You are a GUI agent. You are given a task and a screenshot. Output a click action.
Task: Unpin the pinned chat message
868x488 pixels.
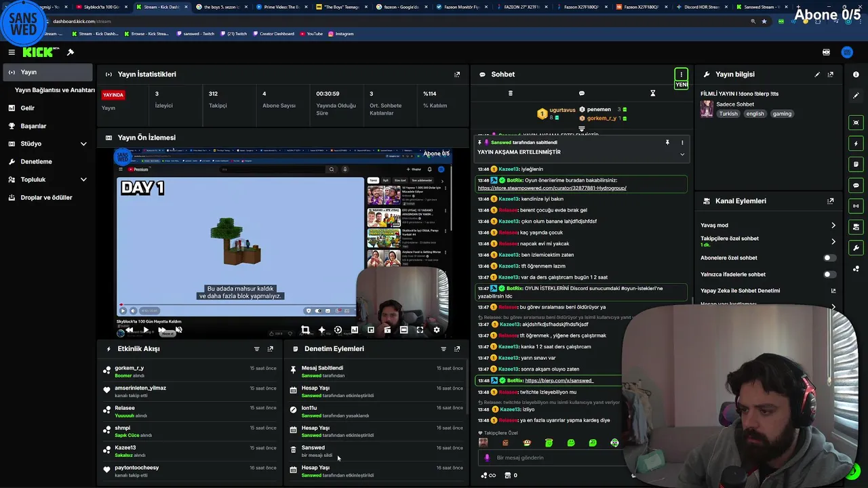coord(667,142)
